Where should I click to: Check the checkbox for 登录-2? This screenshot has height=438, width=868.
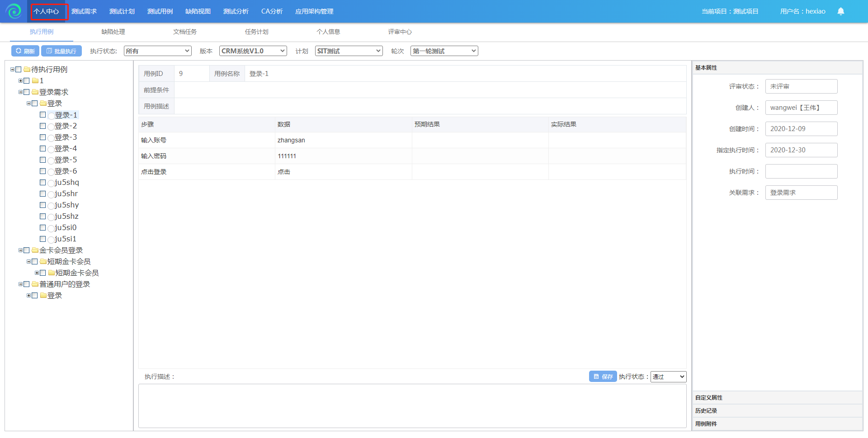point(43,126)
